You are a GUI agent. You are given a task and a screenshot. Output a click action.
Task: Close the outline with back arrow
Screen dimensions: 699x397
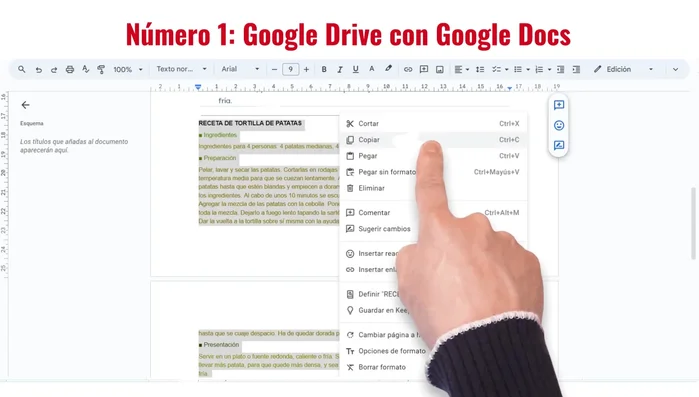25,105
